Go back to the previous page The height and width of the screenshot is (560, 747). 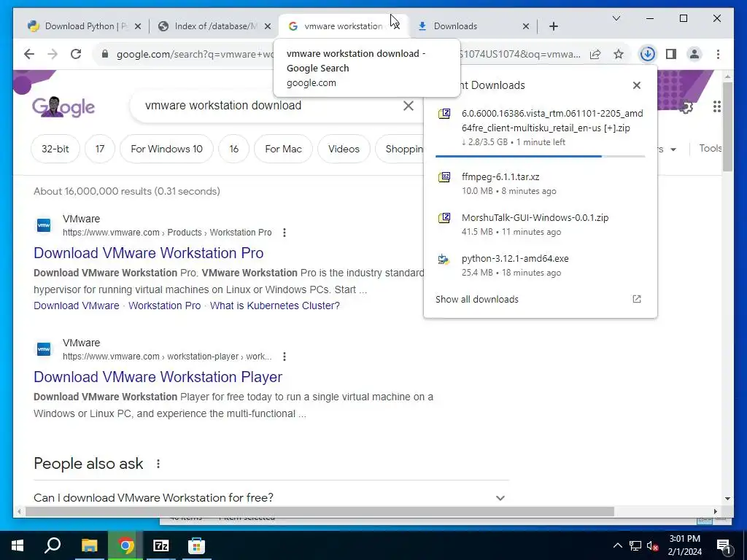[29, 54]
